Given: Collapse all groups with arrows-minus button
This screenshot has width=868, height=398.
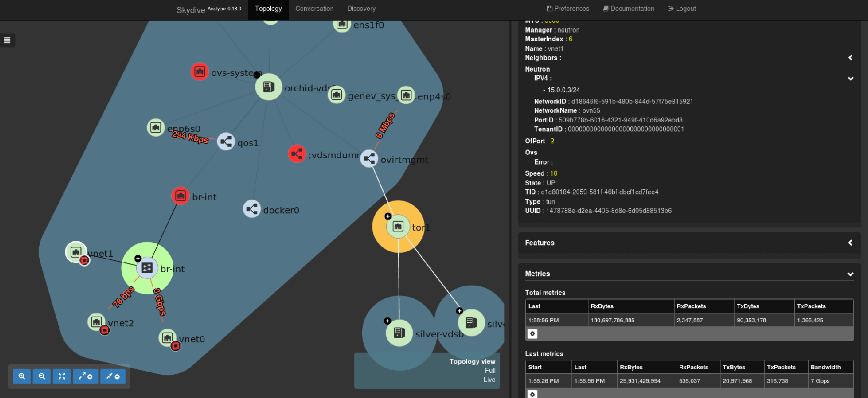Looking at the screenshot, I should point(113,376).
